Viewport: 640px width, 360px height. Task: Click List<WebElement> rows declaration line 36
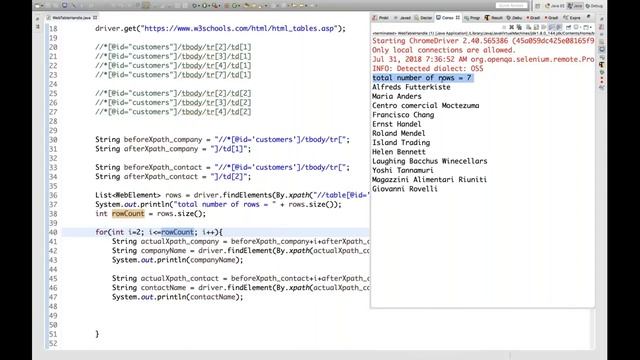(x=232, y=195)
